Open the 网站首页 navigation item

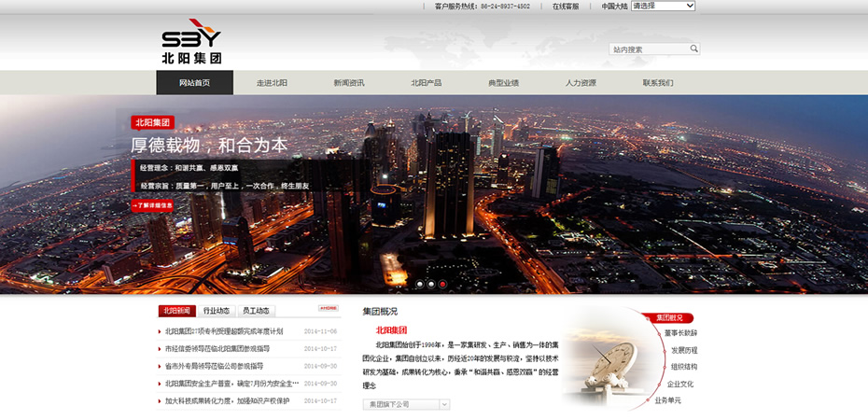pyautogui.click(x=194, y=83)
